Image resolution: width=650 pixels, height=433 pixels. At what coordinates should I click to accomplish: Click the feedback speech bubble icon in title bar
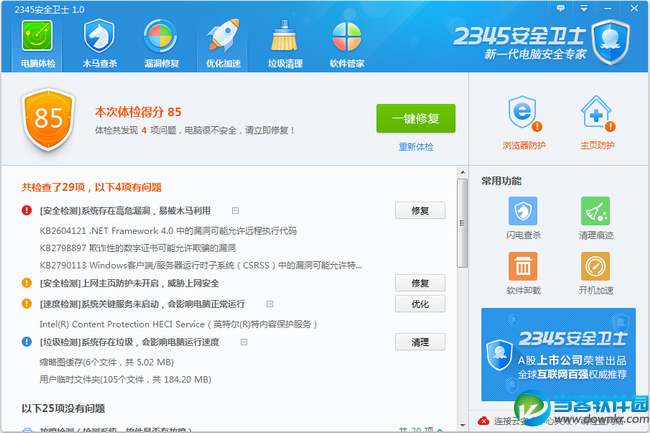[561, 8]
